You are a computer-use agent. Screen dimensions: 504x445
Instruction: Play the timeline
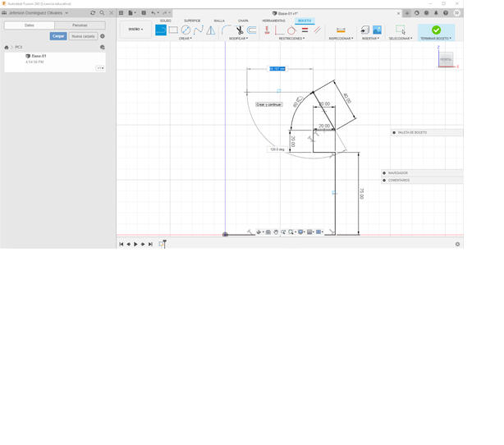135,245
